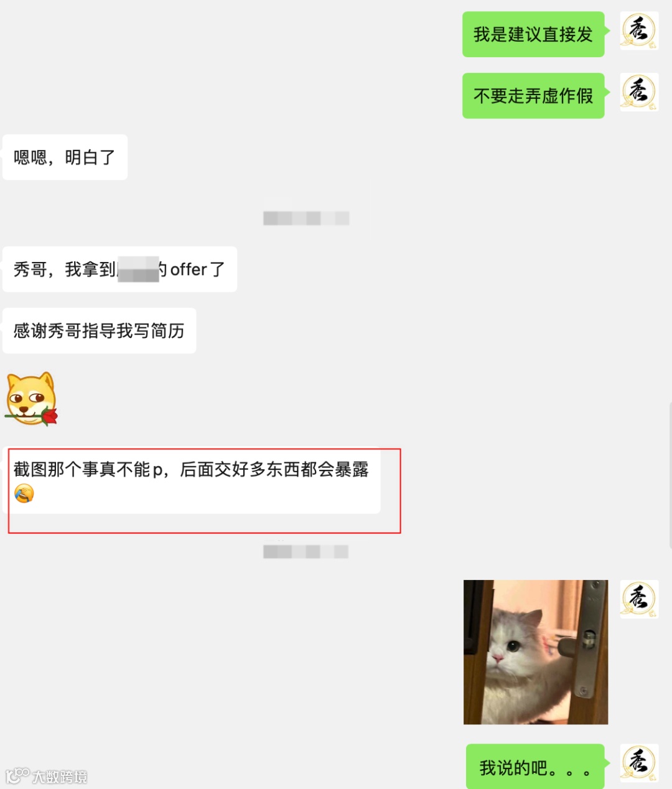Select the 我是建议直接发 message bubble
672x789 pixels.
click(x=533, y=34)
